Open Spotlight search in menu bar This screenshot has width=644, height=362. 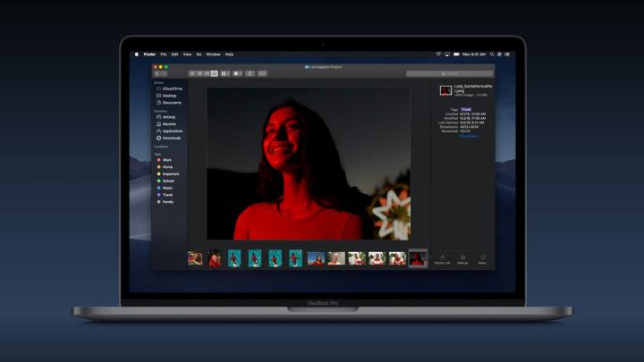pyautogui.click(x=492, y=55)
